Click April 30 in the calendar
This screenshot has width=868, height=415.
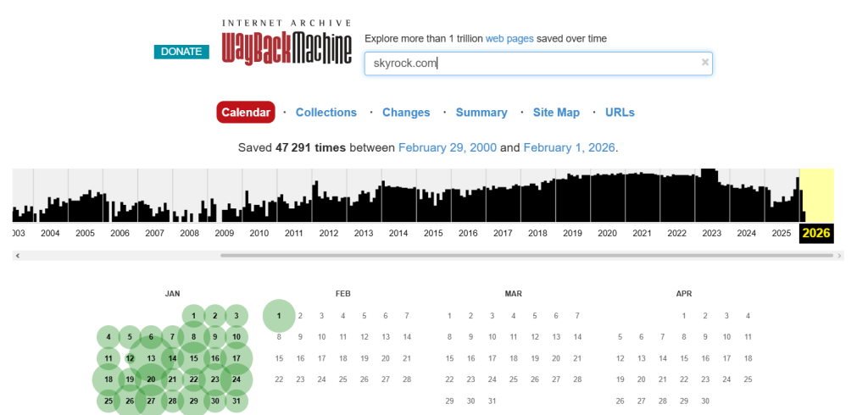coord(705,401)
